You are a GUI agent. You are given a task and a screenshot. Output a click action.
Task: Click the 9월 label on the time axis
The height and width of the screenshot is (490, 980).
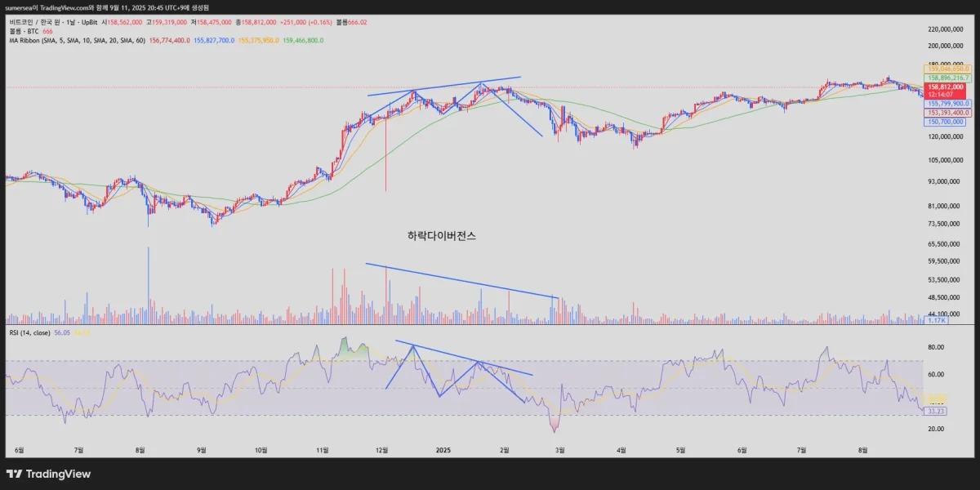click(x=202, y=449)
